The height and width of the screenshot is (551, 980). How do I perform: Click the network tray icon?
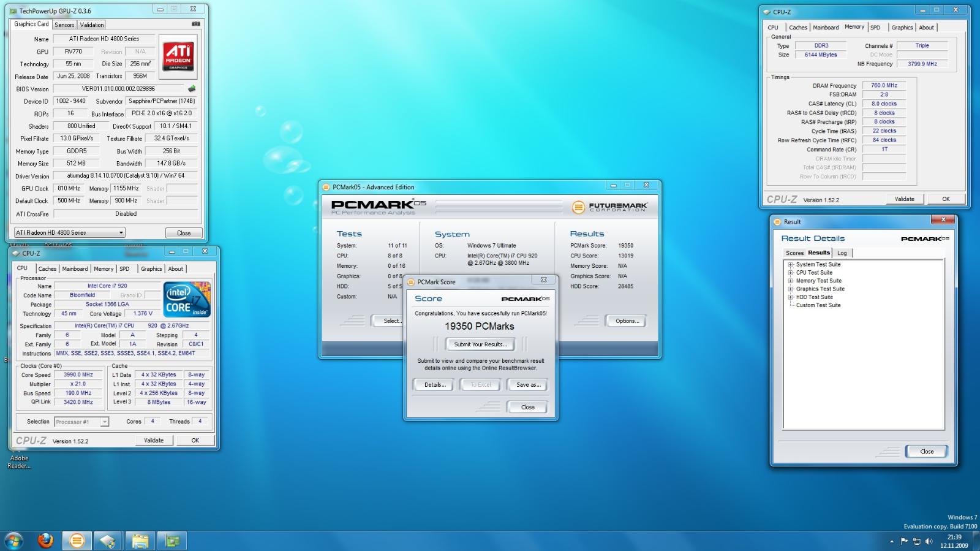click(x=917, y=541)
